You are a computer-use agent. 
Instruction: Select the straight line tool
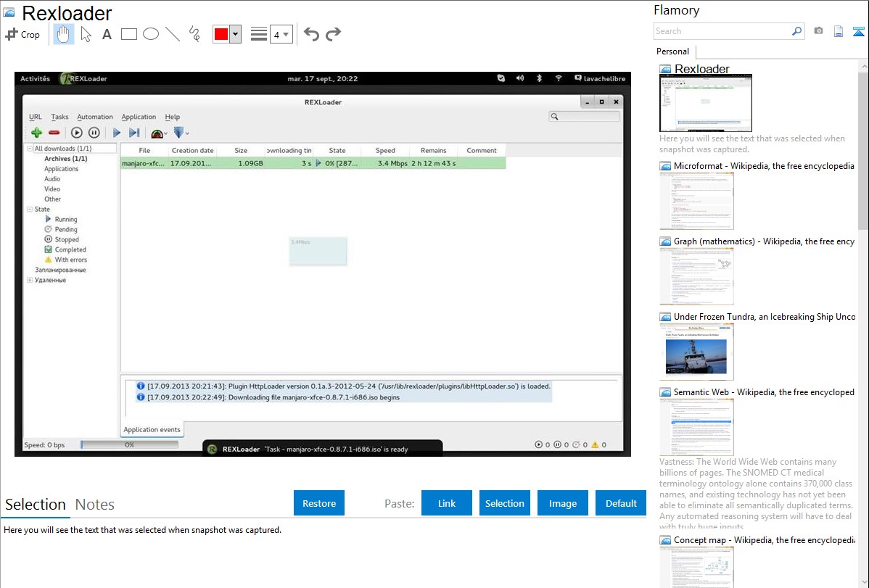click(x=173, y=34)
